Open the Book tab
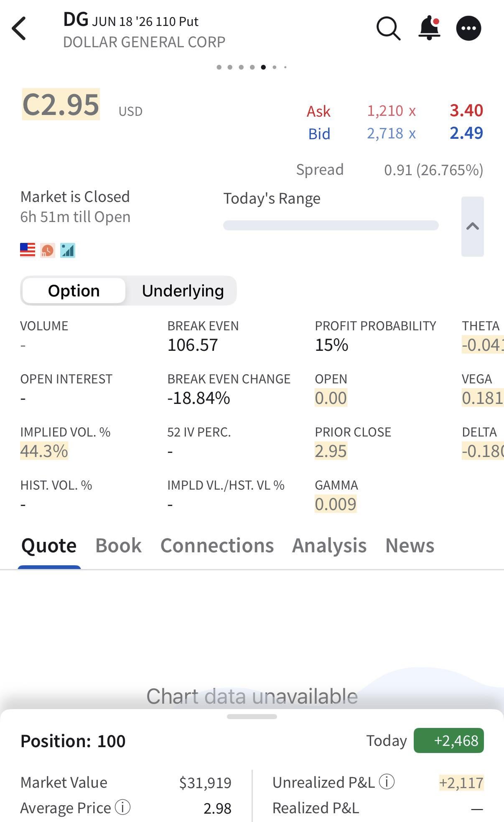 click(118, 545)
